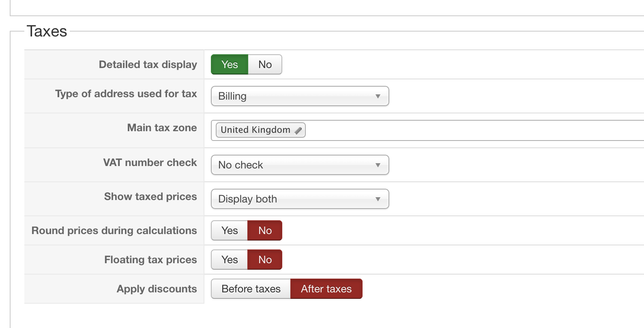Click the Display both dropdown arrow

click(378, 199)
